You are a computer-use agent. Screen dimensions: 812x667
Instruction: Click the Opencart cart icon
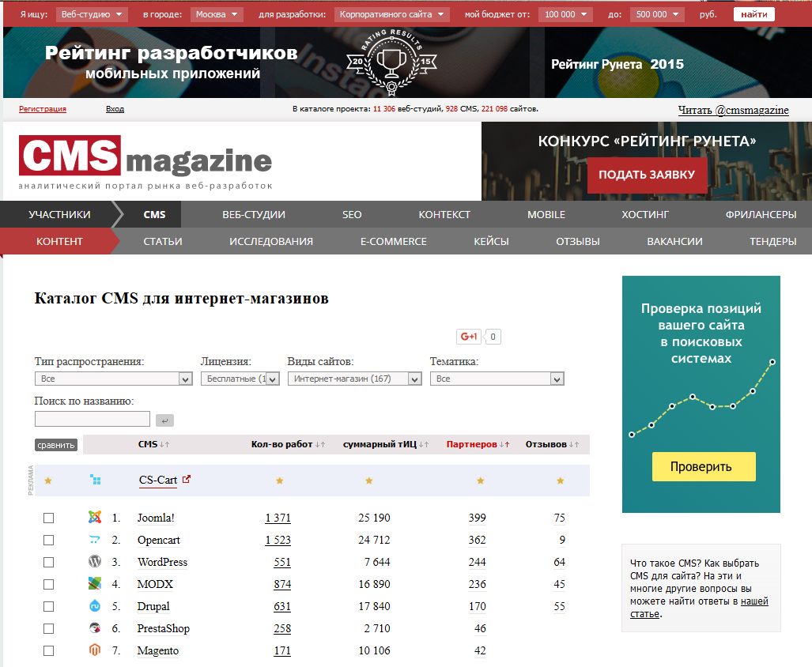pos(95,540)
